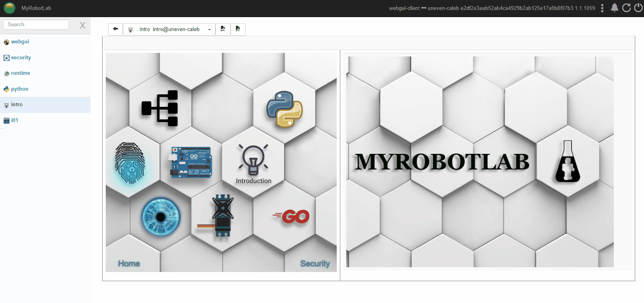
Task: Click the restart refresh icon in header
Action: (627, 8)
